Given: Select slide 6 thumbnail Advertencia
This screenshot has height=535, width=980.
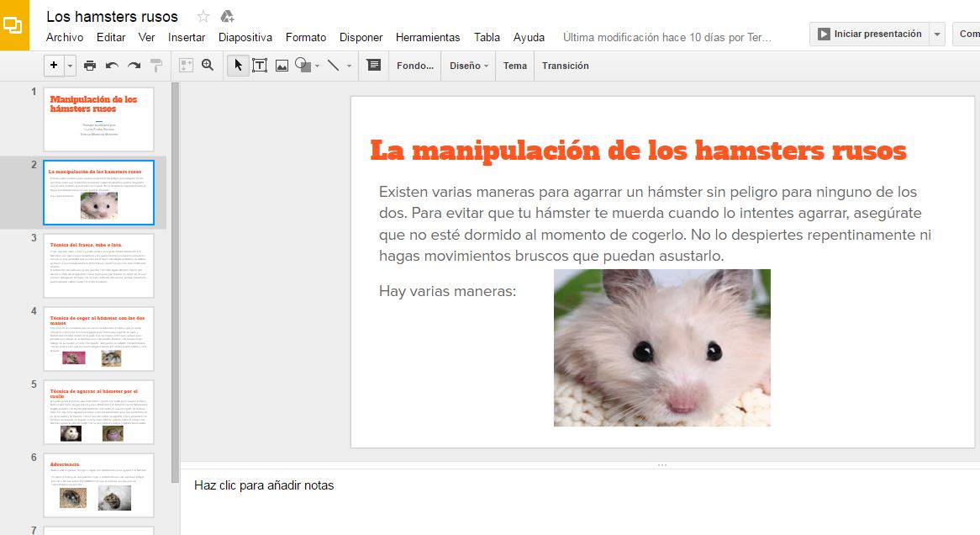Looking at the screenshot, I should (98, 485).
